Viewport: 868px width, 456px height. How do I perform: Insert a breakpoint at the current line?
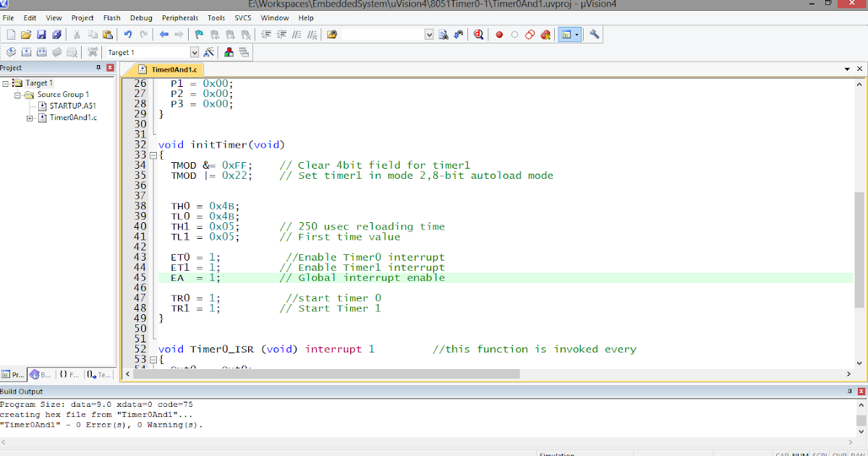tap(499, 34)
